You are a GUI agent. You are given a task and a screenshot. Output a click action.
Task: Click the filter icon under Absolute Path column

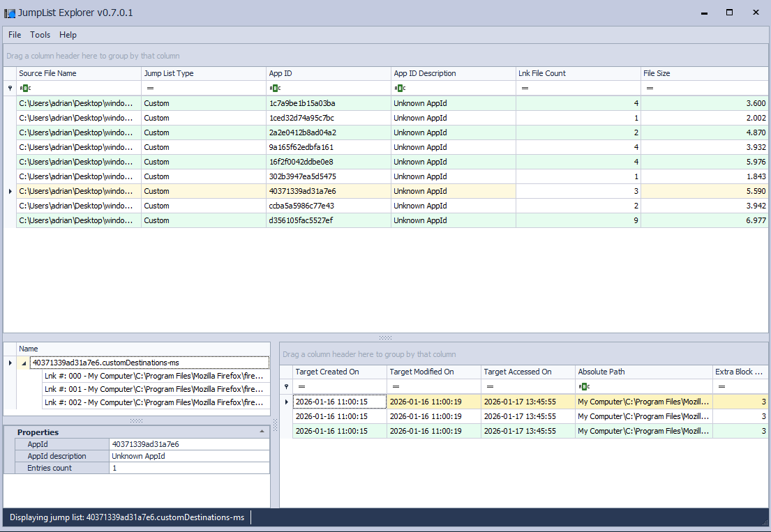[584, 386]
